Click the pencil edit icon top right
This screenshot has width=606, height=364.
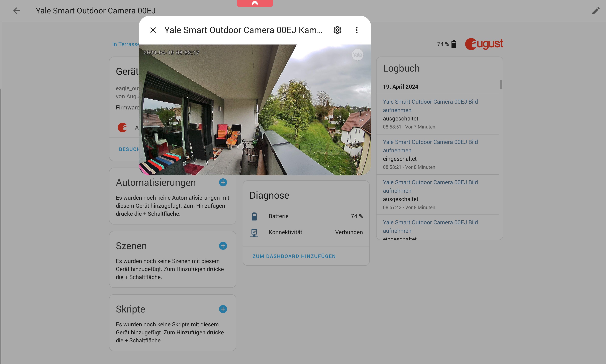coord(596,11)
